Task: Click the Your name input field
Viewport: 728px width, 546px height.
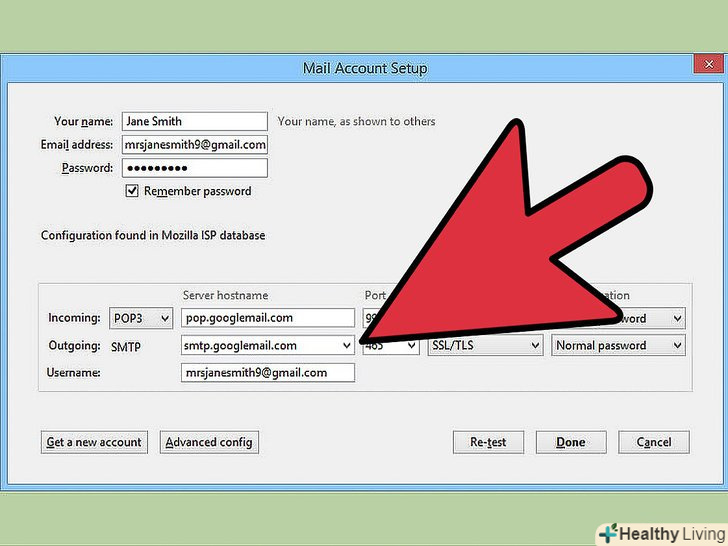Action: click(x=195, y=121)
